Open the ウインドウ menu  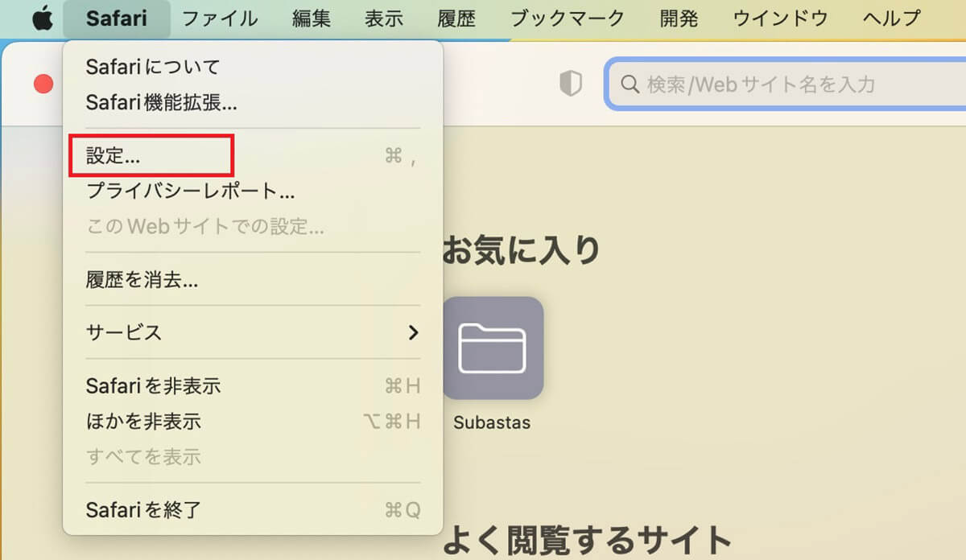(780, 19)
